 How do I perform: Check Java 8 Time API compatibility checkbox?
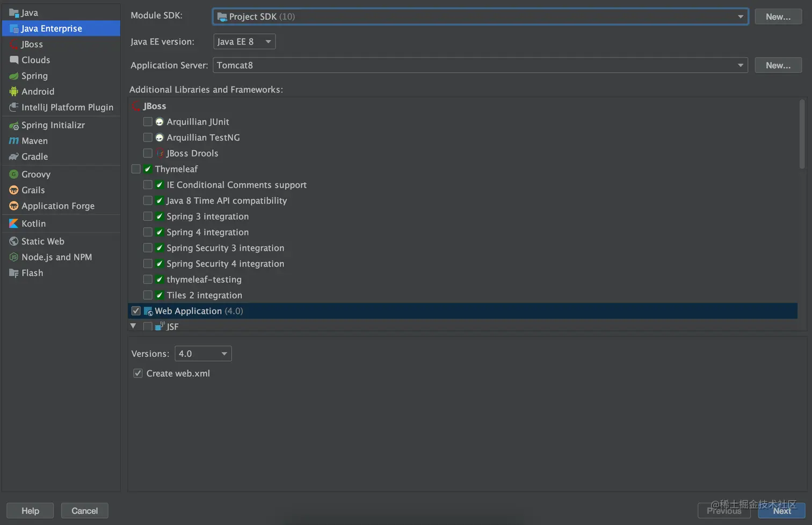coord(148,200)
